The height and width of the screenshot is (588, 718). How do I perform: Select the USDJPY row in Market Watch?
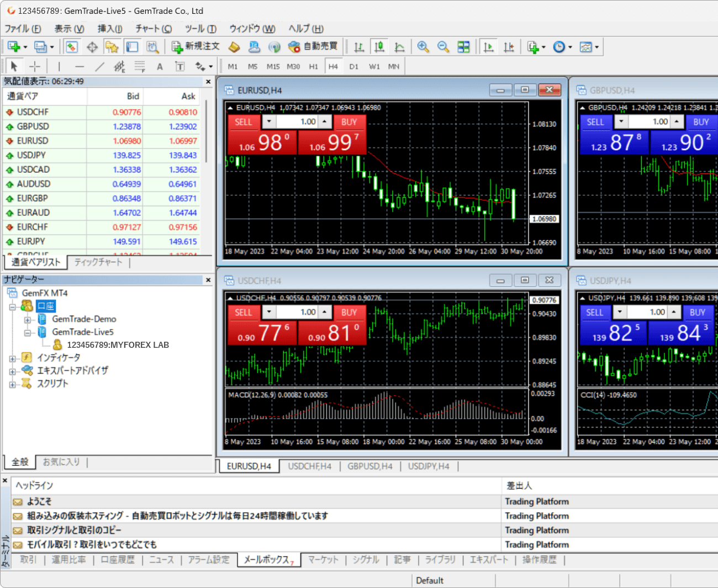101,155
